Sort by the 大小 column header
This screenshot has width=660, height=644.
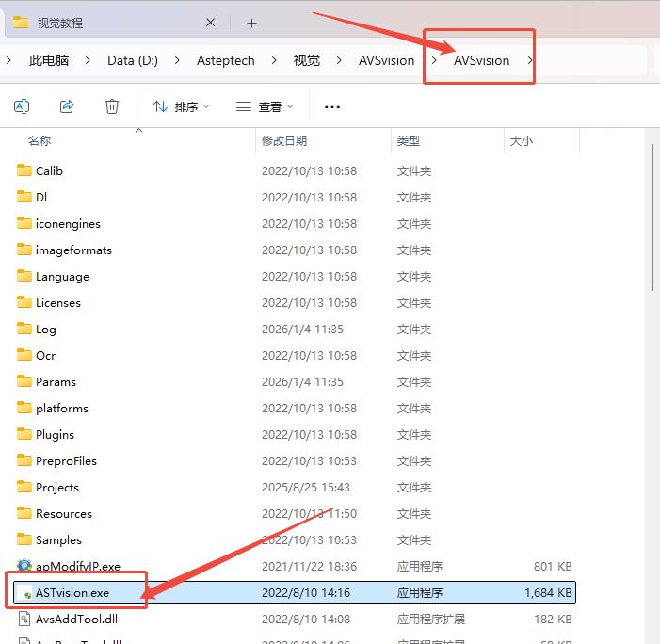click(x=521, y=141)
